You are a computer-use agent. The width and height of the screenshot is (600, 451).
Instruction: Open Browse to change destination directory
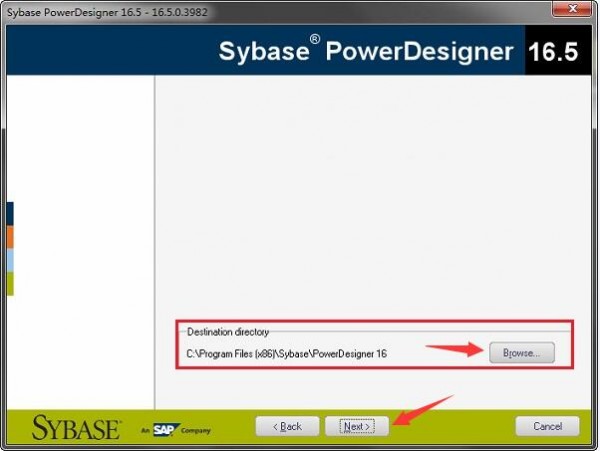pos(522,353)
